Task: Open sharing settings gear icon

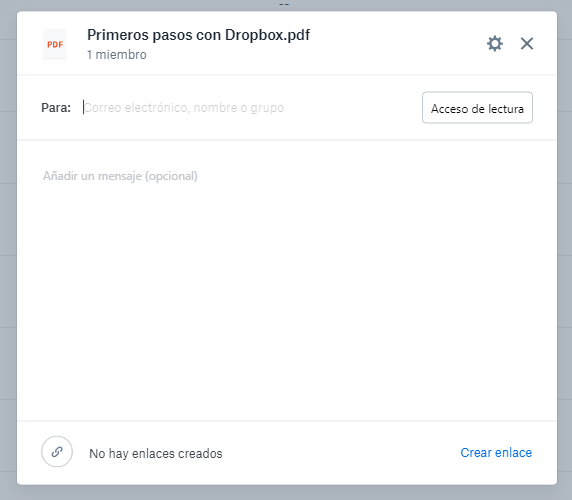Action: click(x=495, y=44)
